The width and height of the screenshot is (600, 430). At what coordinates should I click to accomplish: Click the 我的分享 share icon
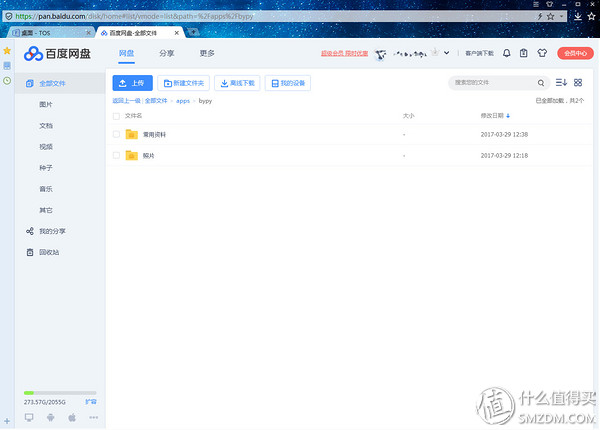click(30, 231)
